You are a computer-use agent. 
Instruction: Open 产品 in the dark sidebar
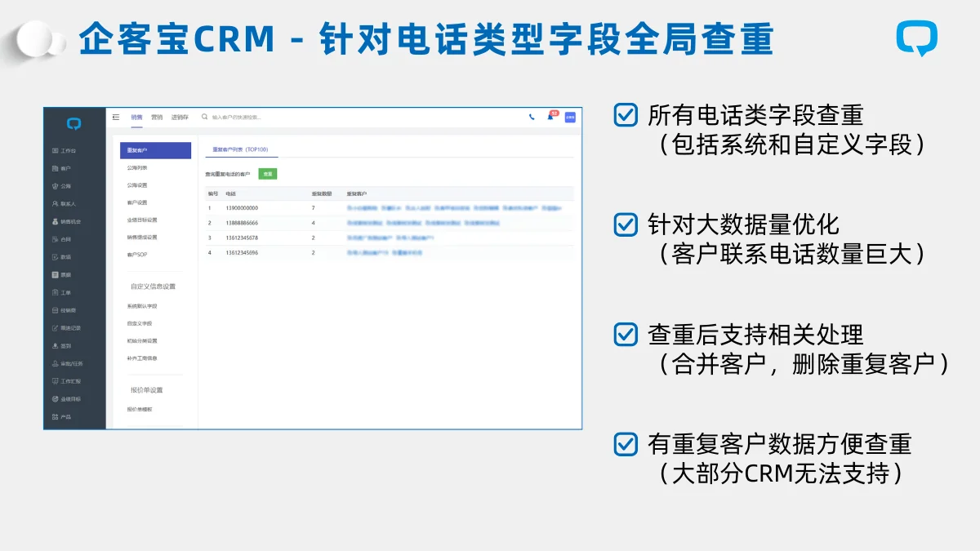[x=61, y=417]
